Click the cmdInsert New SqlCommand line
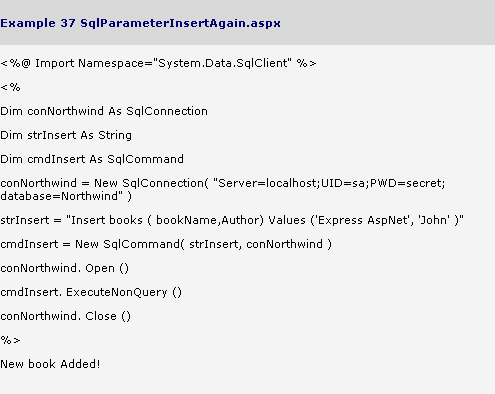The height and width of the screenshot is (394, 495). [x=166, y=244]
